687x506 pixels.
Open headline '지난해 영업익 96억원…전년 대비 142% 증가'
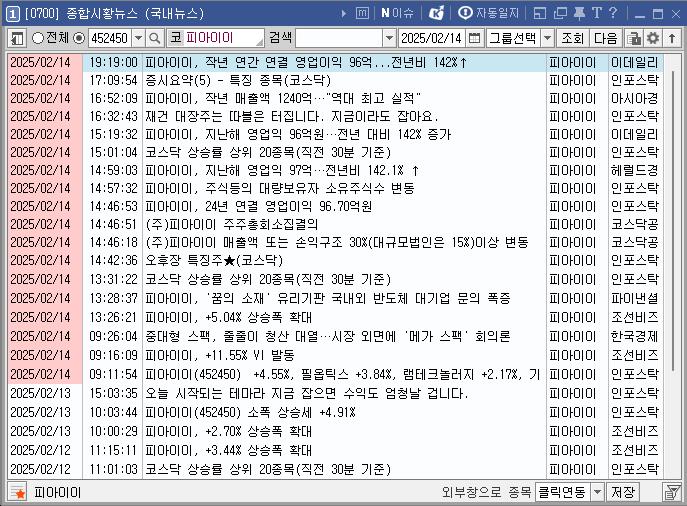pos(298,134)
